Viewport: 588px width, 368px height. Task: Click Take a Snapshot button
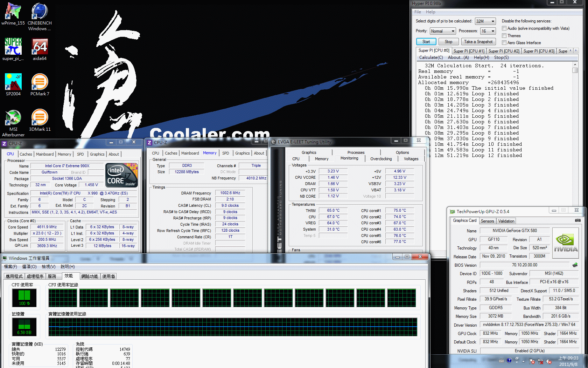[x=478, y=42]
